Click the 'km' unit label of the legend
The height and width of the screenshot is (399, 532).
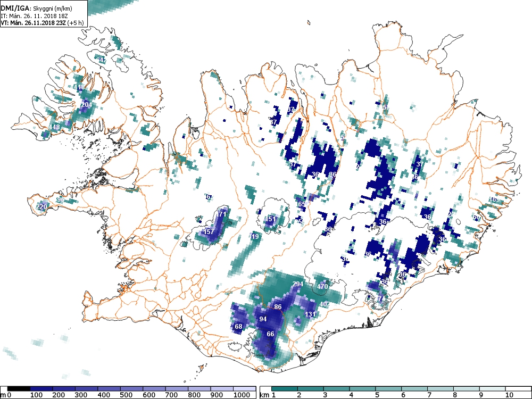tap(264, 395)
